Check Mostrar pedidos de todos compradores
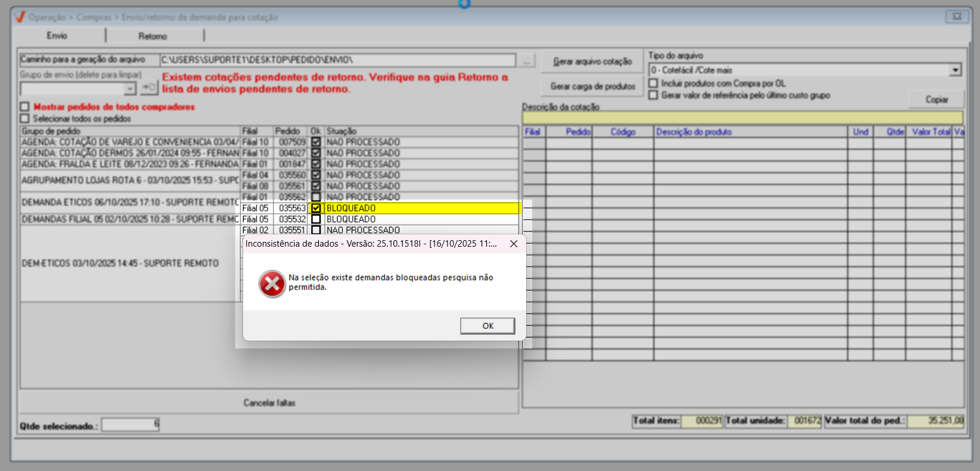This screenshot has width=980, height=471. (x=25, y=107)
